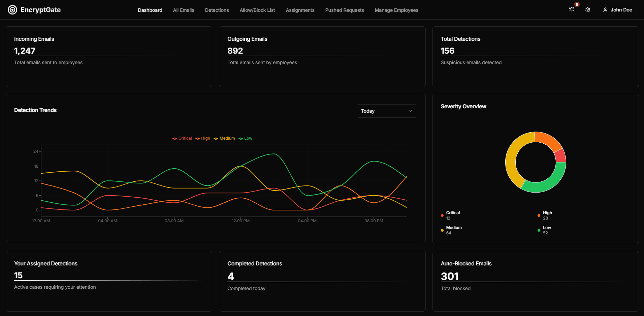Click the 04:00 PM axis label

point(307,221)
